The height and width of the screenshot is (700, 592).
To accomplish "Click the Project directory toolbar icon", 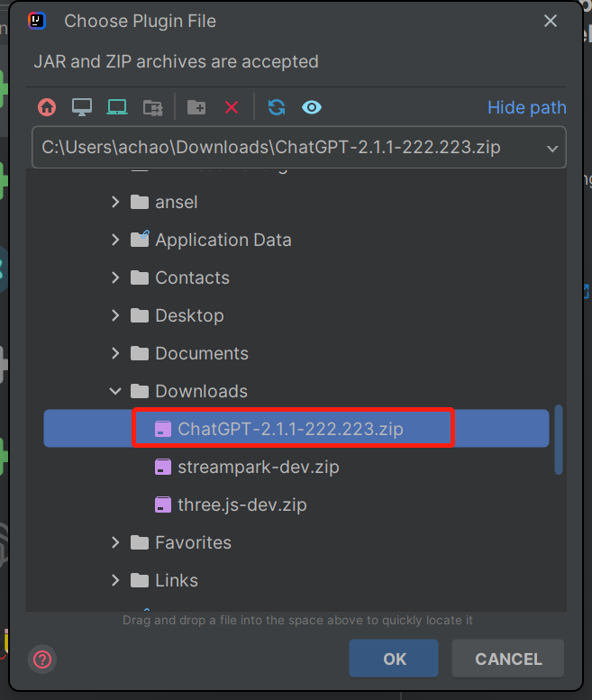I will (x=117, y=107).
